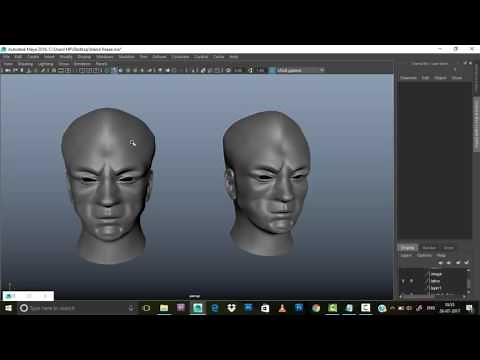Screen dimensions: 480x360
Task: Open the Show menu in the Channel Box
Action: point(457,78)
